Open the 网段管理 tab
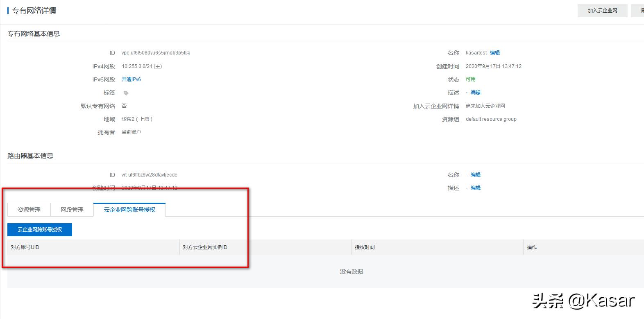644x319 pixels. [x=72, y=210]
